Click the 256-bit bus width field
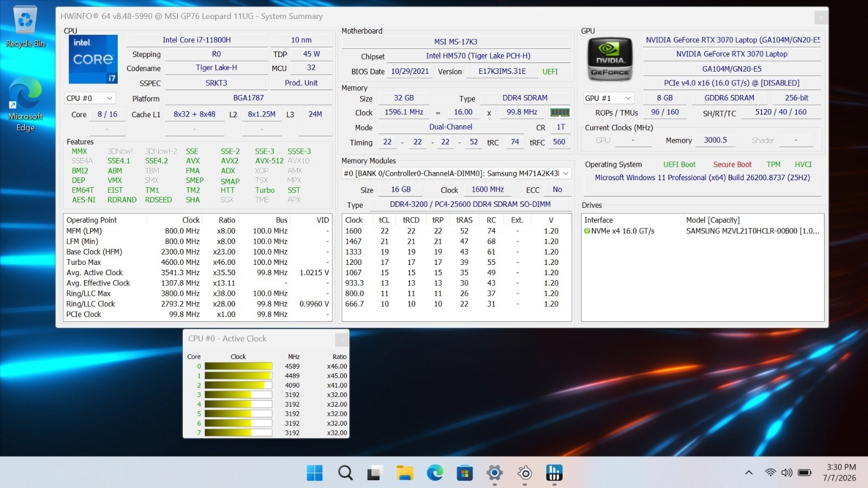868x488 pixels. [x=796, y=98]
